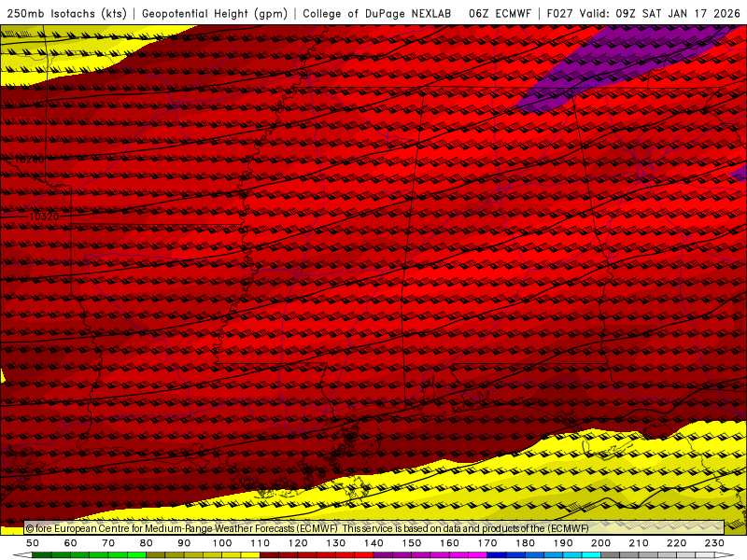Click the '06Z ECMWF' model run label

click(500, 14)
